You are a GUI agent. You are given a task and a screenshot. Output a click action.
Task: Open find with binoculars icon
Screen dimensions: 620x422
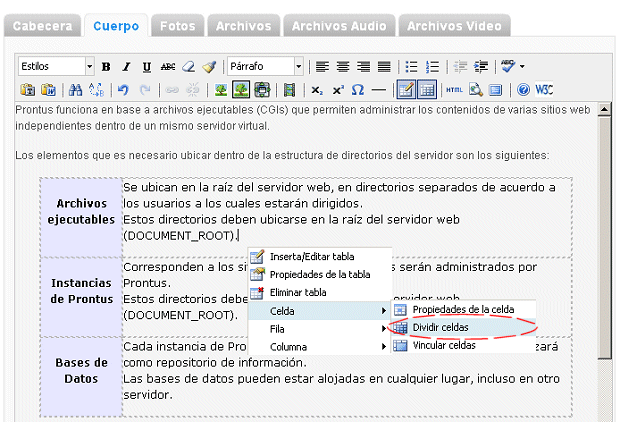76,90
